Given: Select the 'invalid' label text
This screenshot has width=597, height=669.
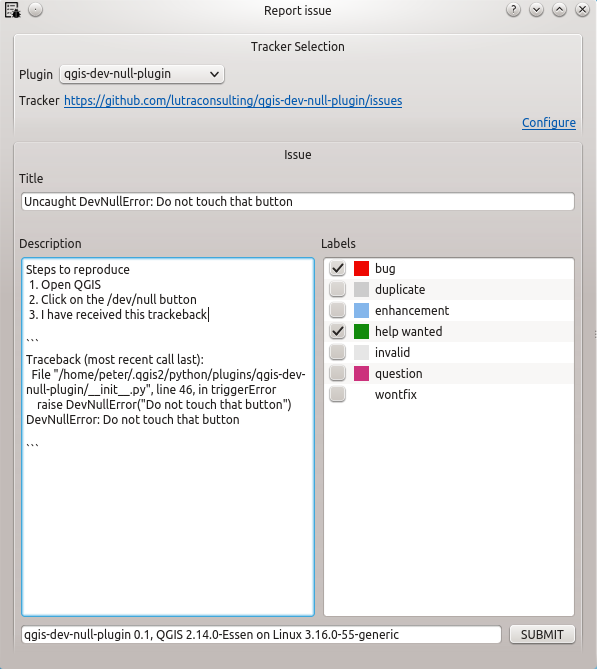Looking at the screenshot, I should 392,352.
